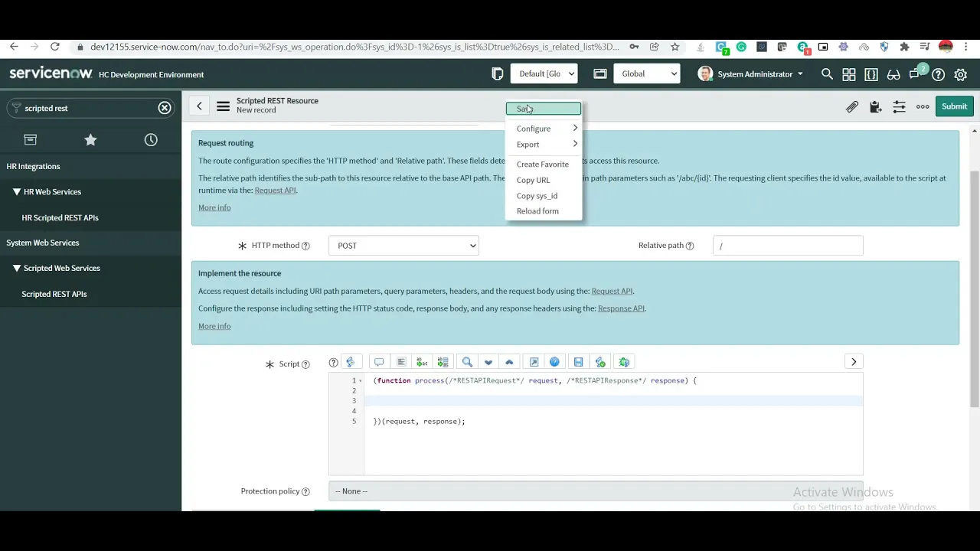Open the script editor search magnifier tool

pos(467,362)
